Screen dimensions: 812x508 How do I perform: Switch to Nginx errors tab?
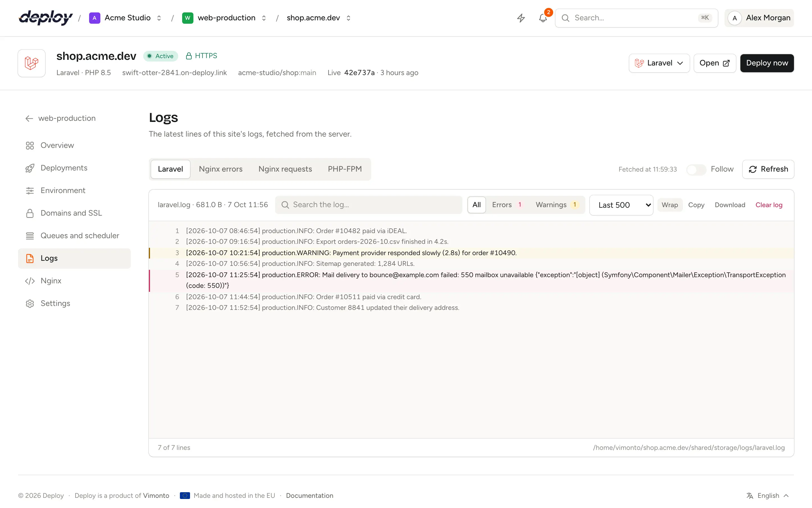220,169
